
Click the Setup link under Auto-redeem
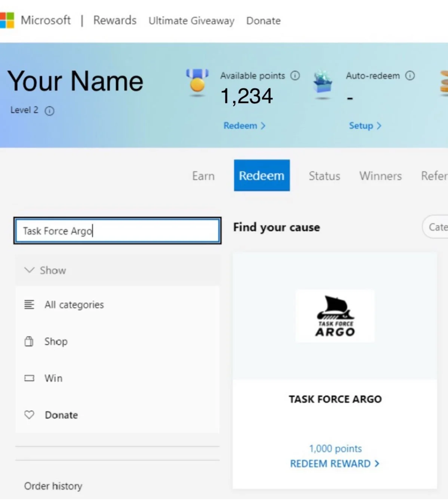point(365,126)
